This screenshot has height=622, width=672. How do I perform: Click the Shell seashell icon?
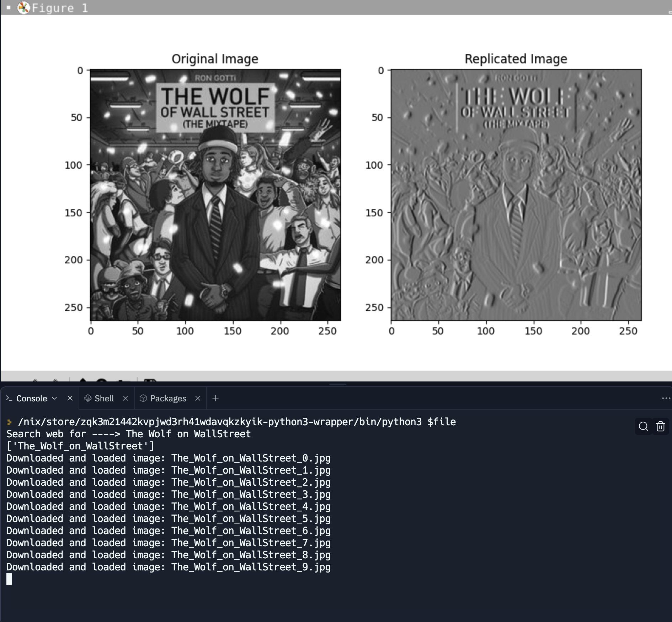pyautogui.click(x=87, y=398)
